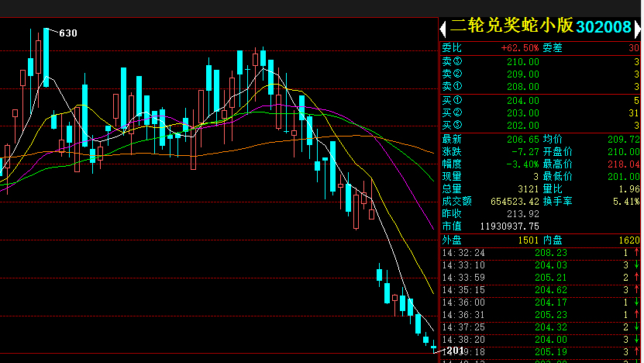Click the 幅度 value -3.40%
The height and width of the screenshot is (363, 644).
522,164
